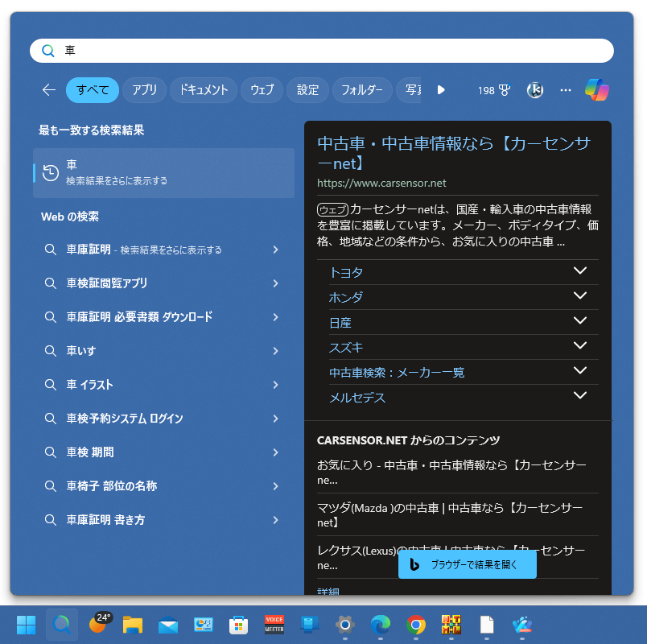Click ブラウザーで結果を開く button

click(x=468, y=564)
